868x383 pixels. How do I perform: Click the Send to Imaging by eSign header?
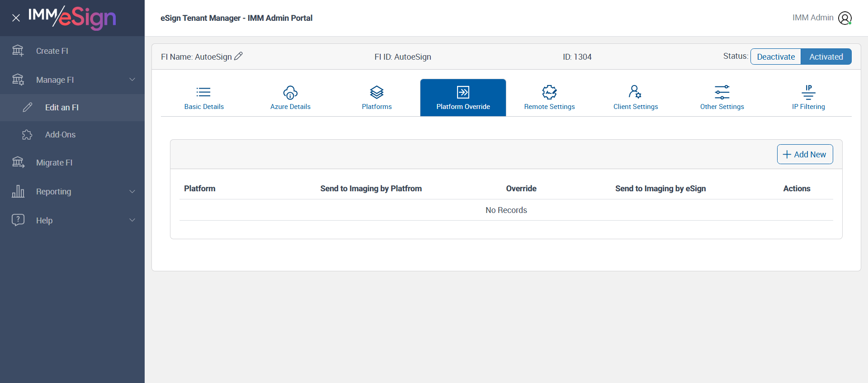point(660,189)
